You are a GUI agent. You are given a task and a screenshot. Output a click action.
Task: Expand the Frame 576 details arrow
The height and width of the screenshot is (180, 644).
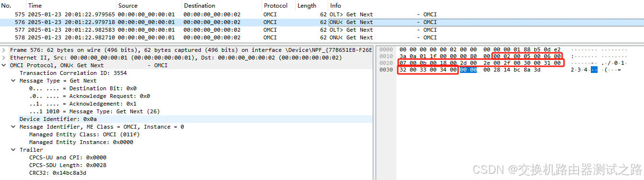coord(4,50)
